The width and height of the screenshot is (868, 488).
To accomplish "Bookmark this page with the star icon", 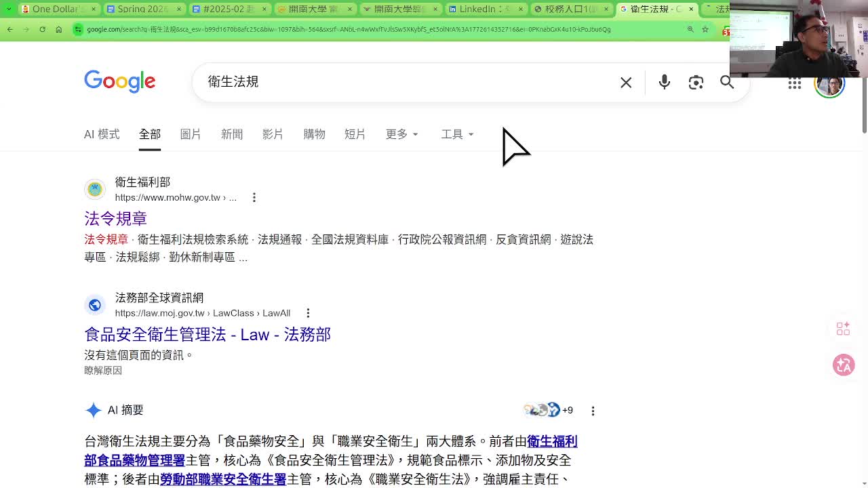I will pos(705,29).
